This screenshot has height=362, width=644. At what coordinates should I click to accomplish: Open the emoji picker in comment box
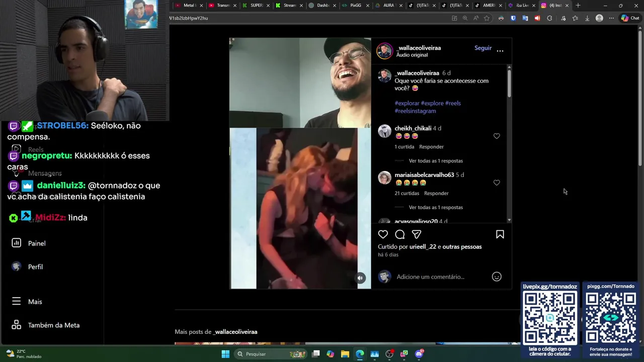[497, 277]
